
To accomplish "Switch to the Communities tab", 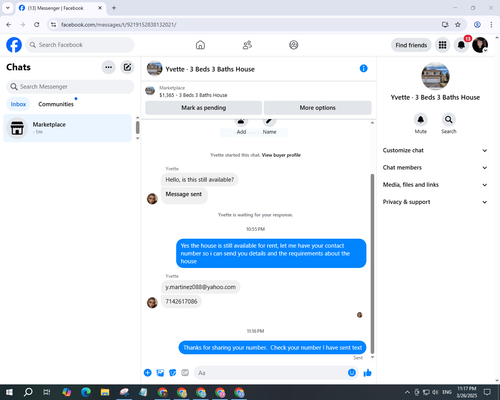I will (56, 104).
